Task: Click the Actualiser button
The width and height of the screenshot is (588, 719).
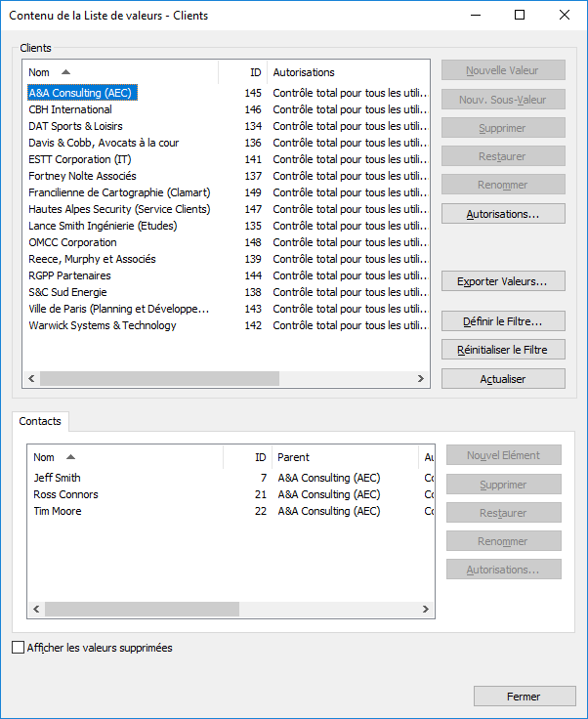Action: tap(503, 379)
